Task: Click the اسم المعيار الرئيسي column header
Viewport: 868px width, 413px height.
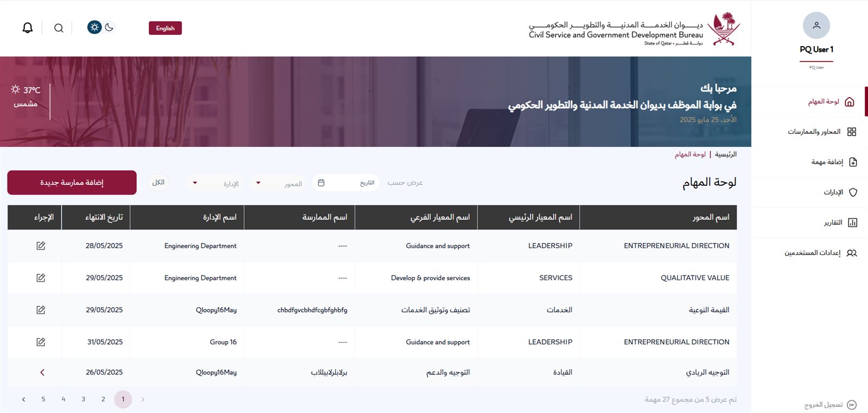Action: [x=528, y=217]
